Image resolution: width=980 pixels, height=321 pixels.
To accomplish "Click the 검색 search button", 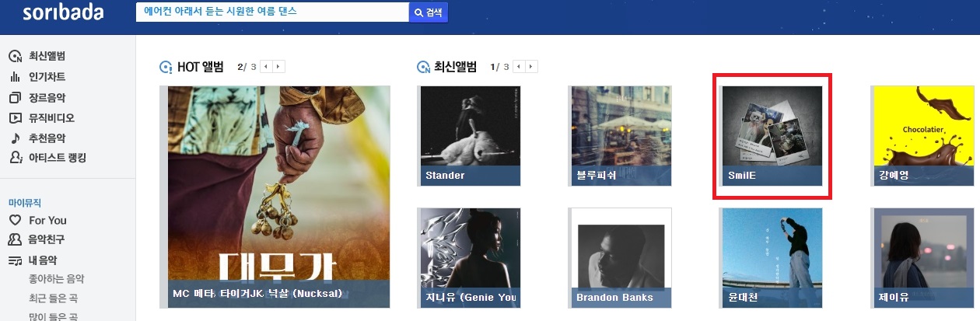I will click(x=429, y=12).
